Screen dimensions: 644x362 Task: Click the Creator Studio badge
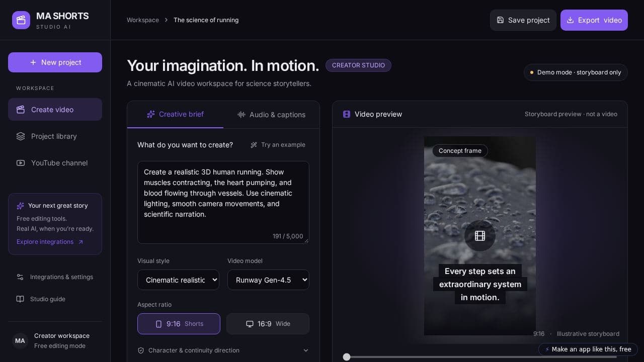pyautogui.click(x=358, y=65)
